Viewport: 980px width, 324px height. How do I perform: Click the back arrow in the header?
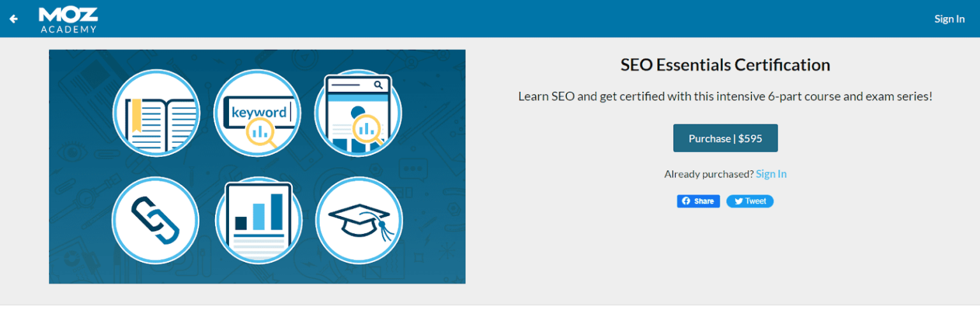point(13,19)
